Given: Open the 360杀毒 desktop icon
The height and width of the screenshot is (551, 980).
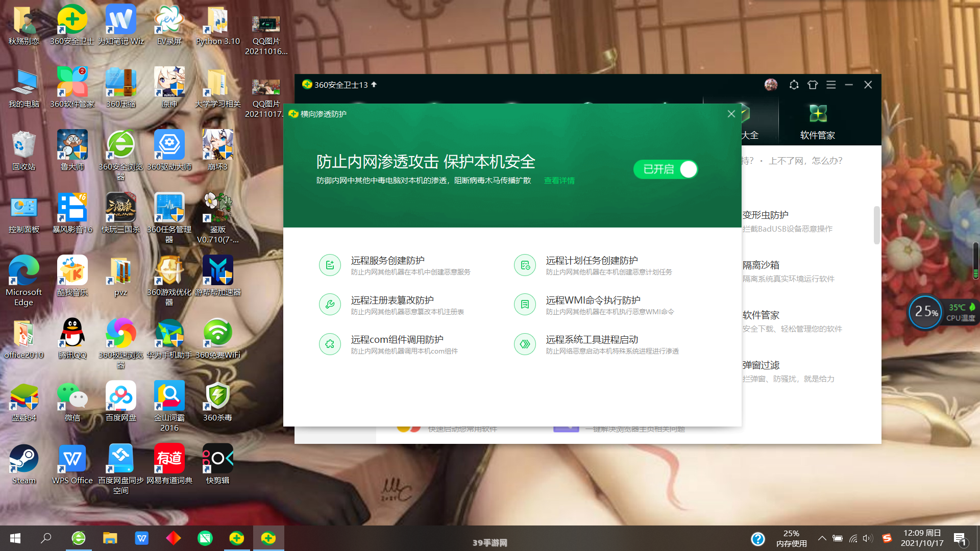Looking at the screenshot, I should [x=218, y=402].
